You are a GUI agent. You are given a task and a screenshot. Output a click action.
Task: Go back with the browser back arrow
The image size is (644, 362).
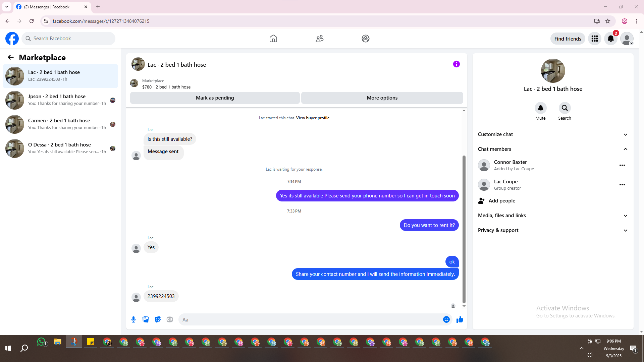7,21
